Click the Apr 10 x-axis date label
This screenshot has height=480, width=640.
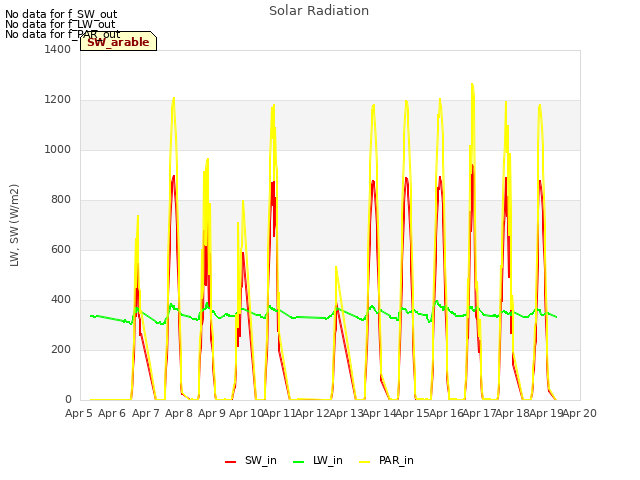tap(246, 413)
